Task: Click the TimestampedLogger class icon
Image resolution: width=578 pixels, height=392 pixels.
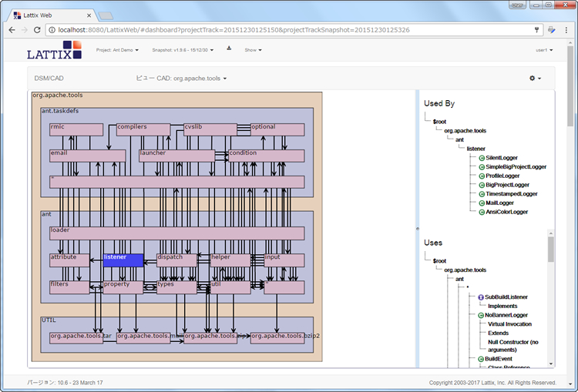Action: click(x=482, y=194)
